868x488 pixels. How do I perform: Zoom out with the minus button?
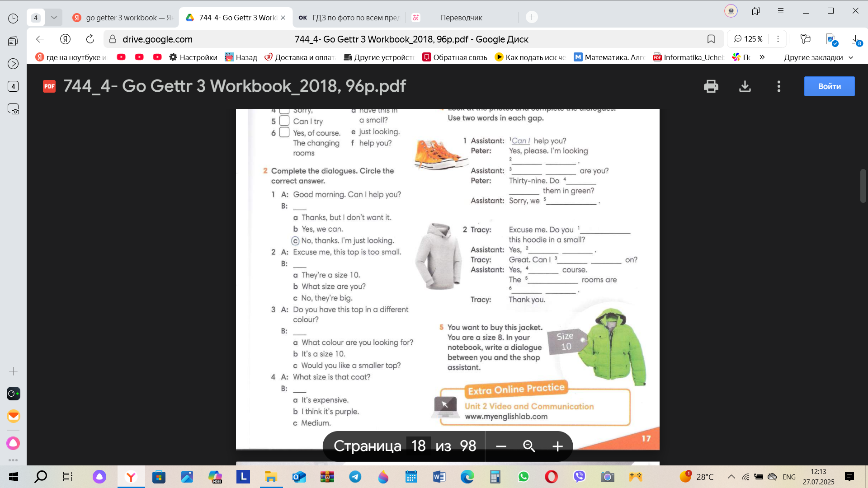[x=500, y=446]
